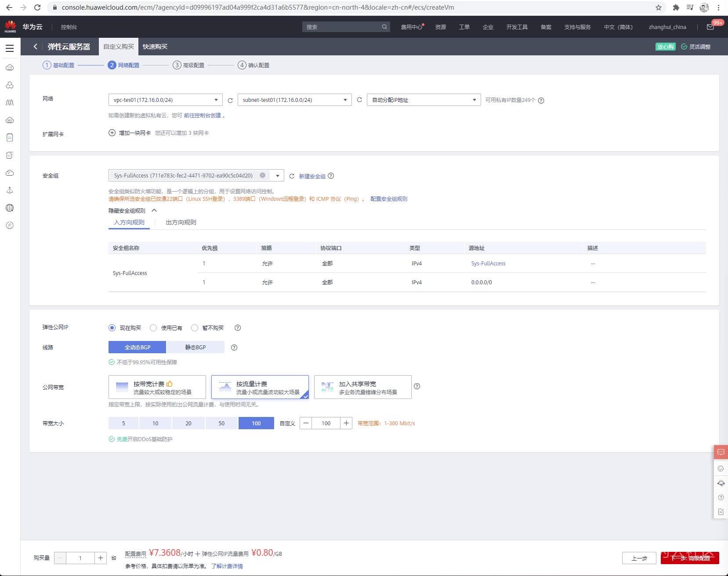Open the 新建安全组 link

click(312, 176)
